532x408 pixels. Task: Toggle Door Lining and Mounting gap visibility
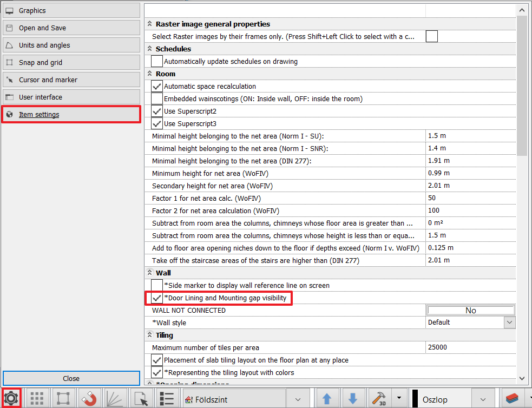tap(157, 298)
